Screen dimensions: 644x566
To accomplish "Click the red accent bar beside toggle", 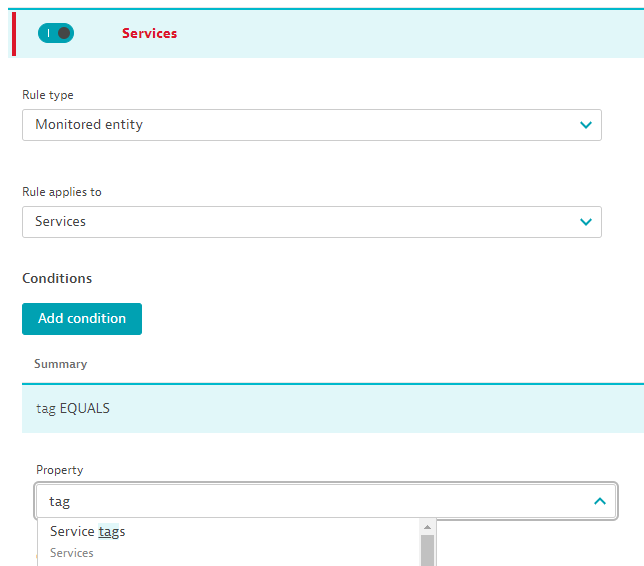I will (14, 33).
